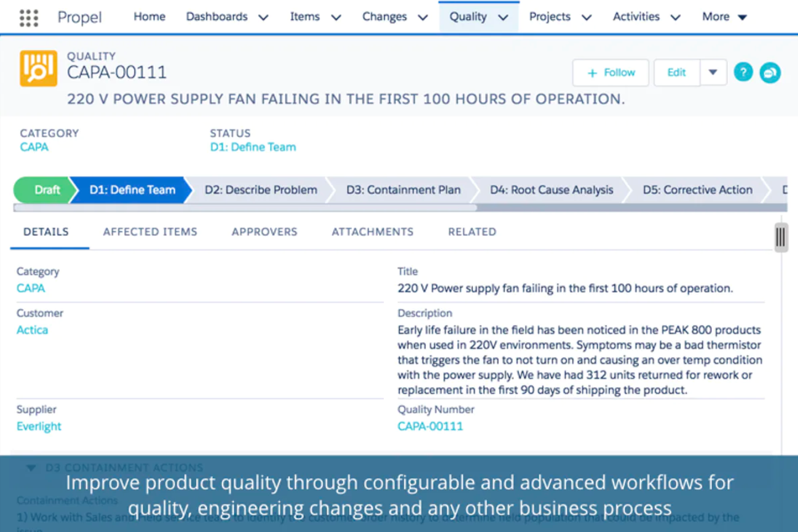Click the CAPA link under header Category
The image size is (798, 532).
34,147
